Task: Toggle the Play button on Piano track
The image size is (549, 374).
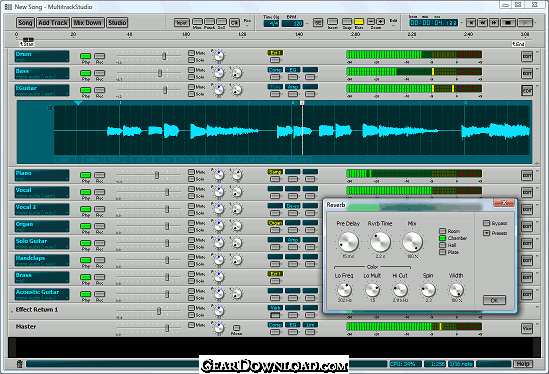Action: (x=86, y=175)
